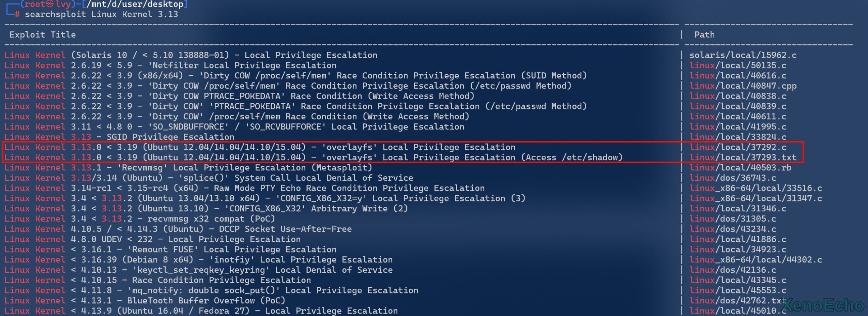Select the linux_x86-64/local/33516.c path

pos(756,188)
